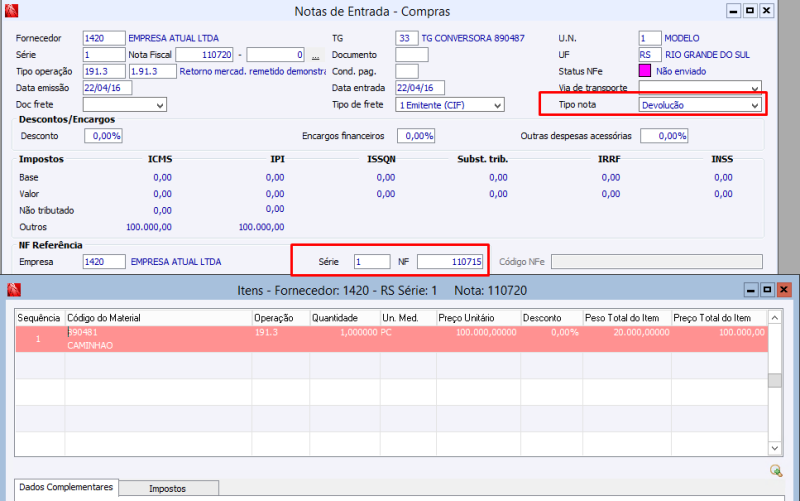
Task: Expand the Tipo de frete dropdown
Action: [497, 104]
